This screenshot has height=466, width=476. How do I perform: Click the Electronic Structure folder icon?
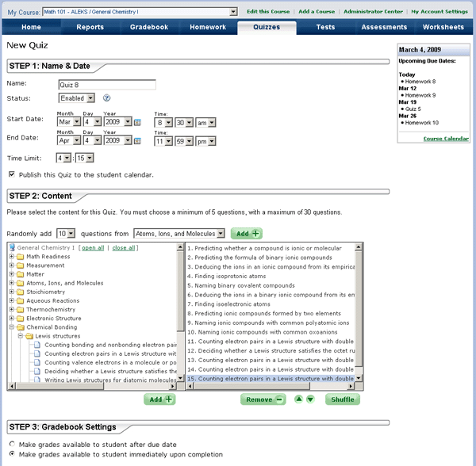[19, 318]
